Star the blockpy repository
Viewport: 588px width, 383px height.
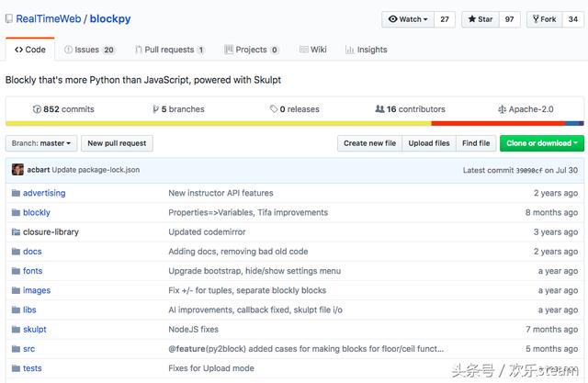pos(481,19)
